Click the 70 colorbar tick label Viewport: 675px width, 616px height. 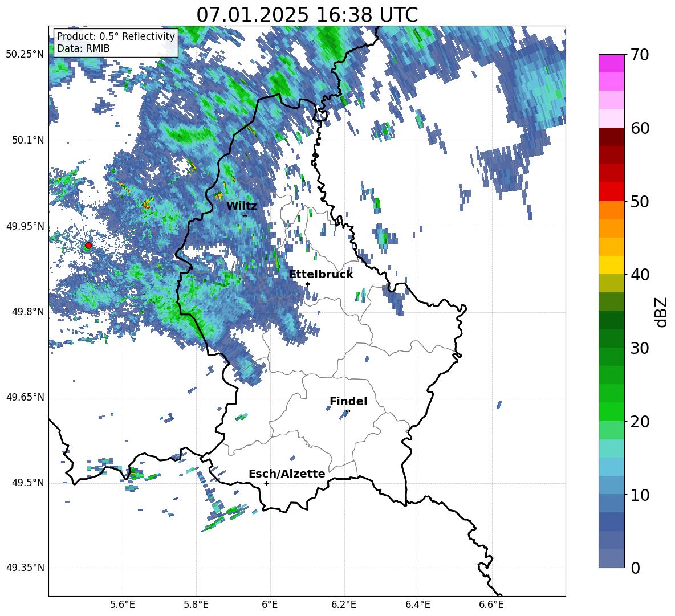[x=640, y=55]
